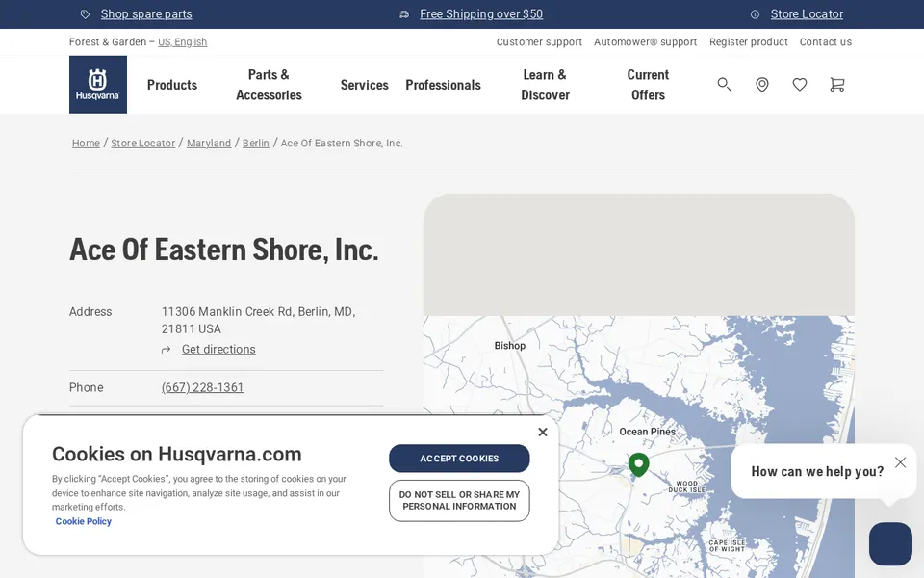924x578 pixels.
Task: Open the search magnifier icon
Action: [724, 85]
